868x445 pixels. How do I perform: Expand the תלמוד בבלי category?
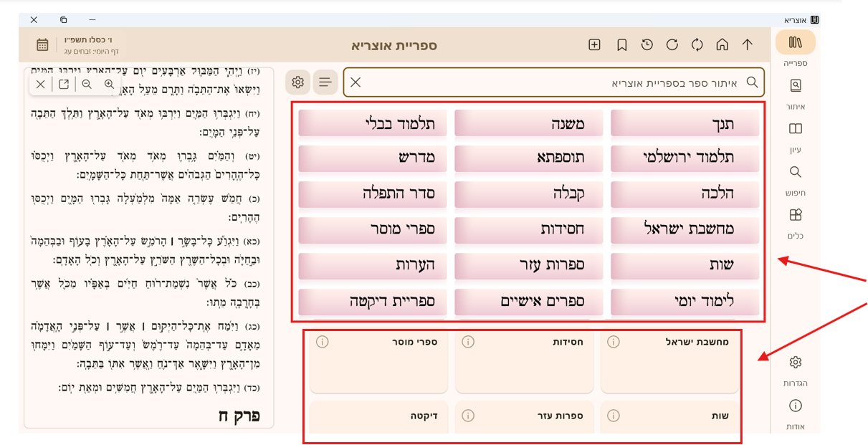[x=372, y=123]
